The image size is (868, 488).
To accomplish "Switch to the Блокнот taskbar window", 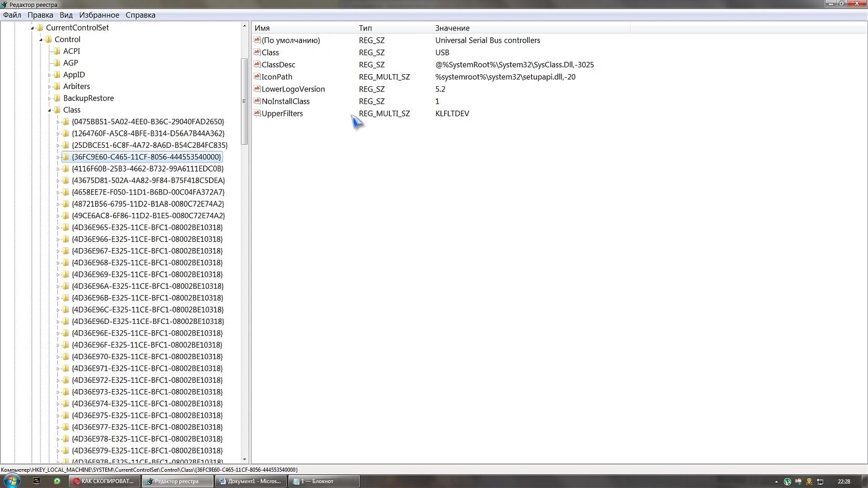I will click(323, 481).
